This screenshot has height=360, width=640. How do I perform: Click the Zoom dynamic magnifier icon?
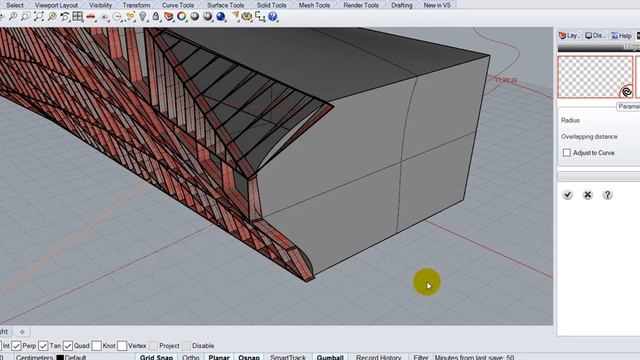pyautogui.click(x=13, y=17)
